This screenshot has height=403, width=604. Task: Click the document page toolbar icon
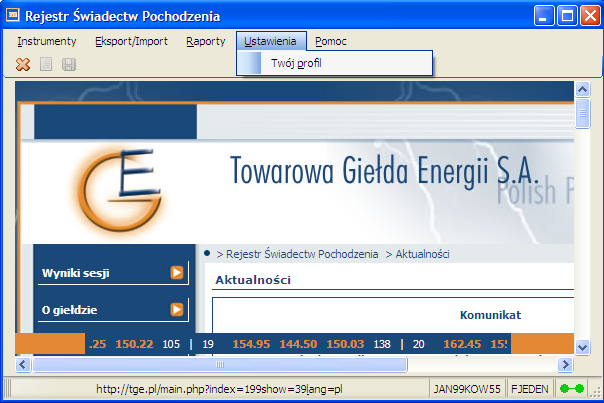pyautogui.click(x=46, y=64)
